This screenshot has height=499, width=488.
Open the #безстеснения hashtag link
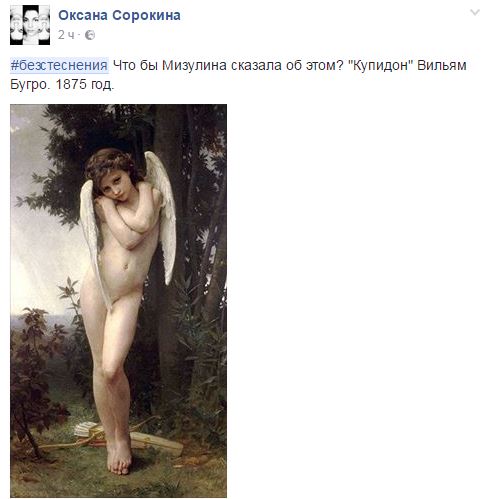59,65
